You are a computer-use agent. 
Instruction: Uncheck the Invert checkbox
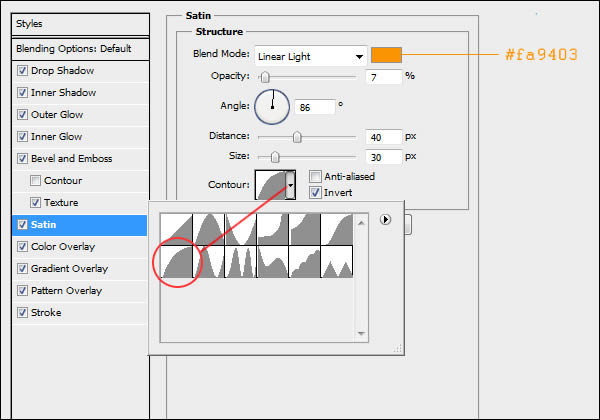[315, 193]
